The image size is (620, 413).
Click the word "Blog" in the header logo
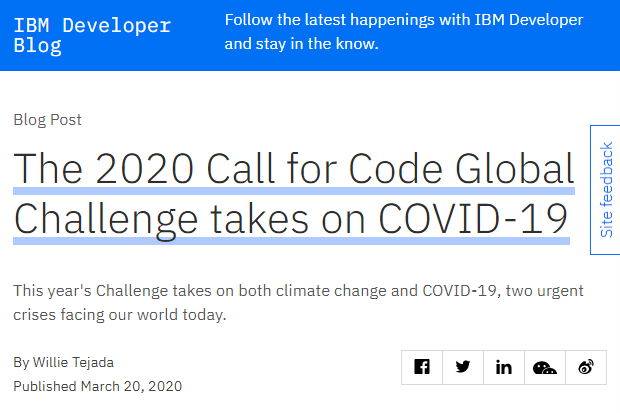click(x=37, y=47)
